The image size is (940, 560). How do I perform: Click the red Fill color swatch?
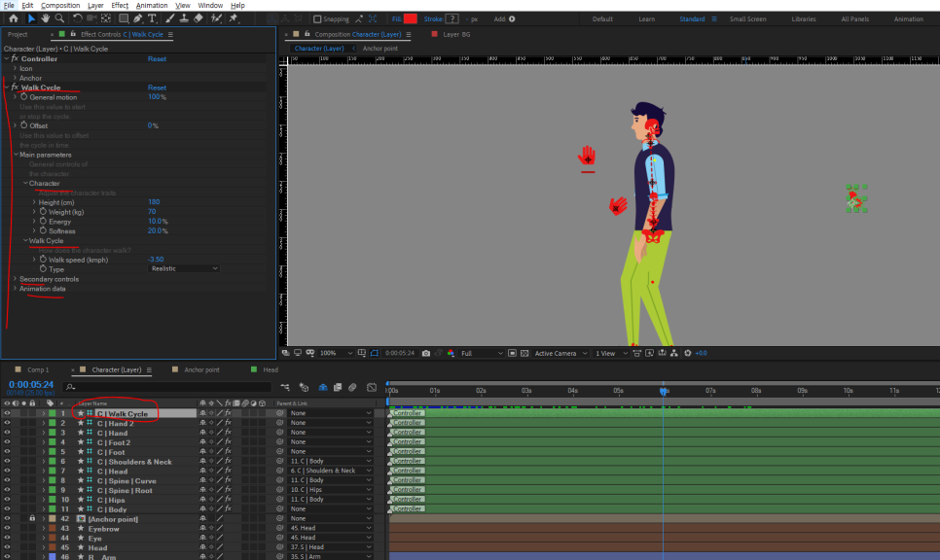pyautogui.click(x=411, y=18)
